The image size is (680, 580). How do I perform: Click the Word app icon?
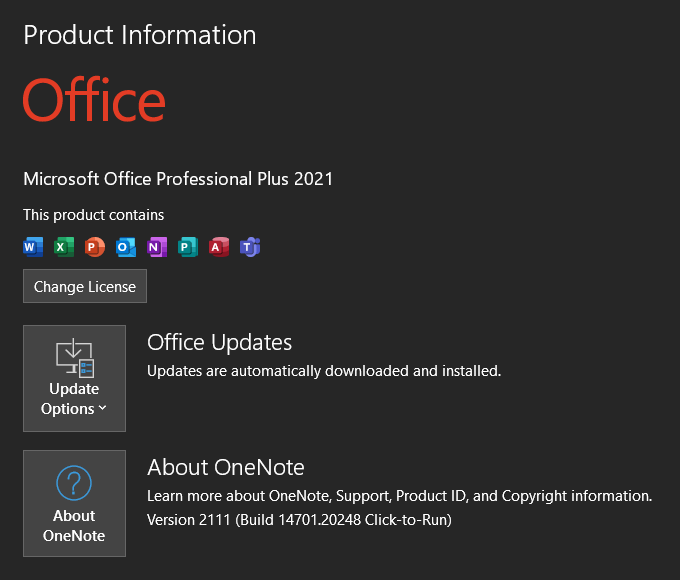(33, 247)
